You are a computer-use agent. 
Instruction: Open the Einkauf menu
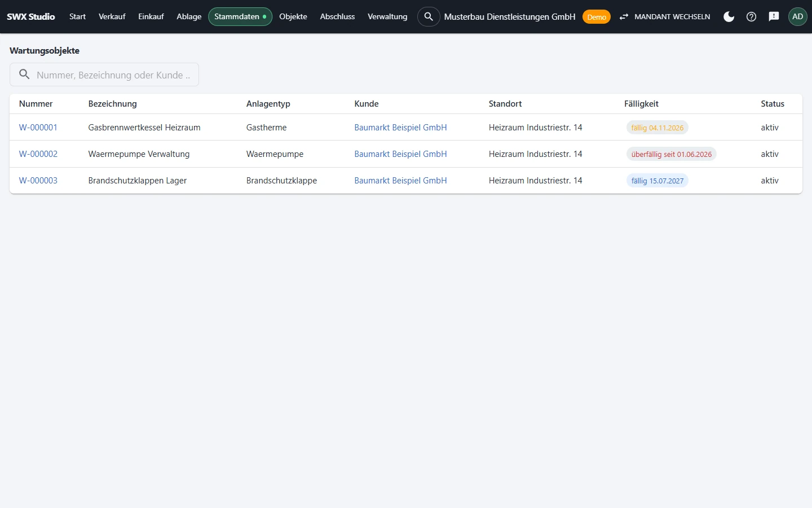151,17
